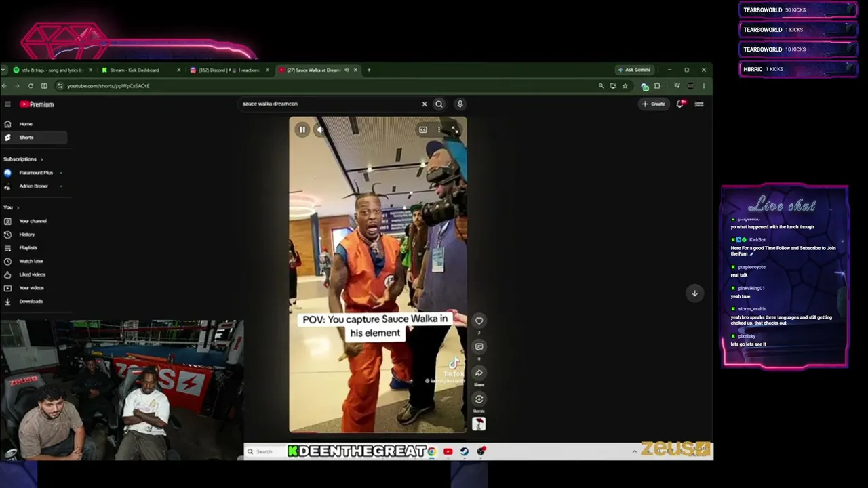Open the red YouTube taskbar icon
This screenshot has height=488, width=868.
448,451
